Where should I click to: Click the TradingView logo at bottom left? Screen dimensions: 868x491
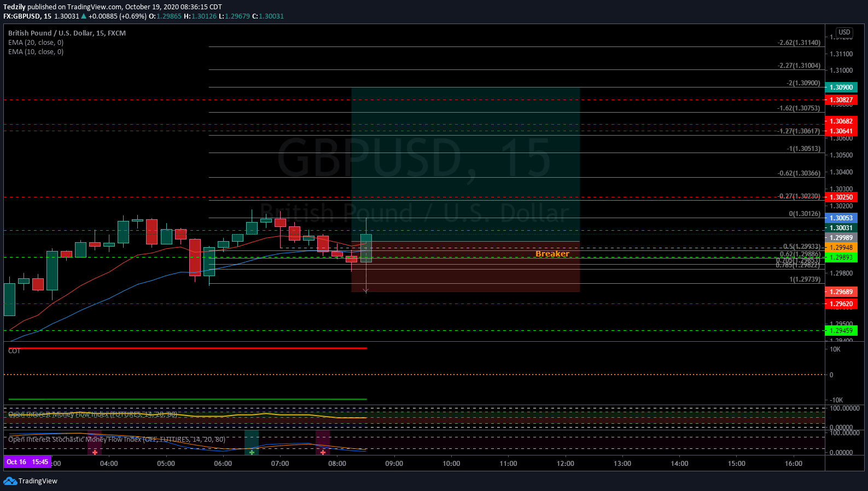(30, 481)
